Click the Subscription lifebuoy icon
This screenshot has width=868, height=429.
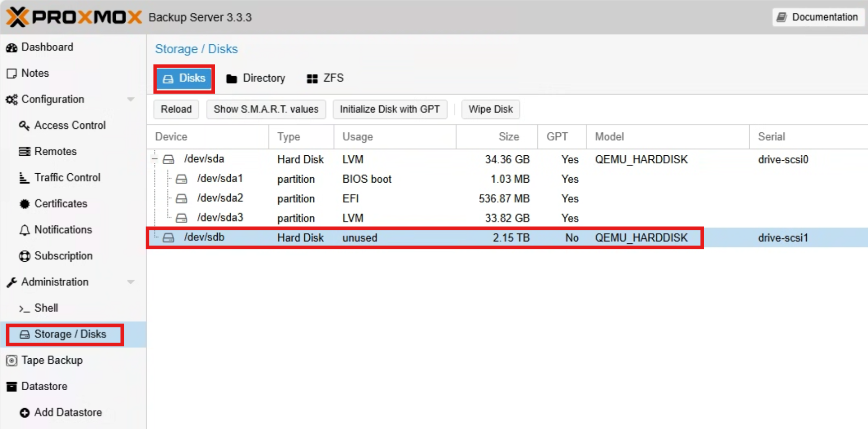coord(24,256)
